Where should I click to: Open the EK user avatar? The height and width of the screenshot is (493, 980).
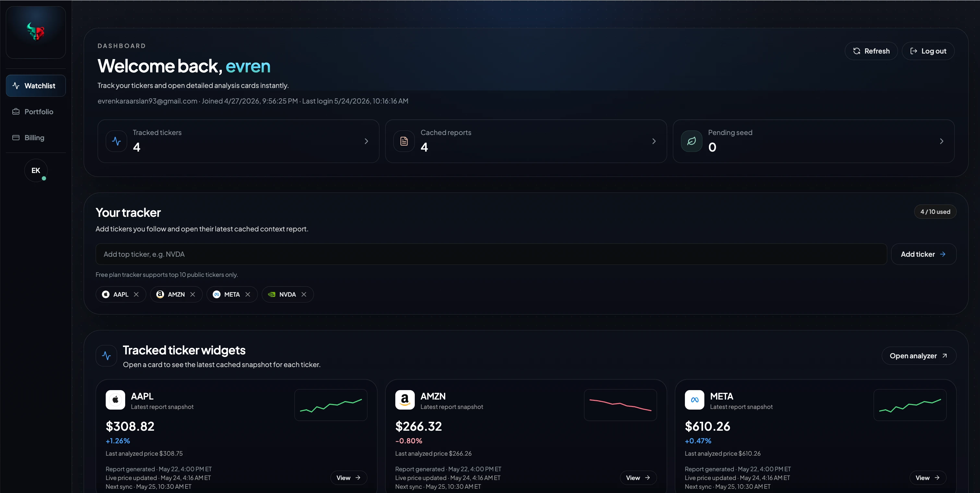pos(36,170)
